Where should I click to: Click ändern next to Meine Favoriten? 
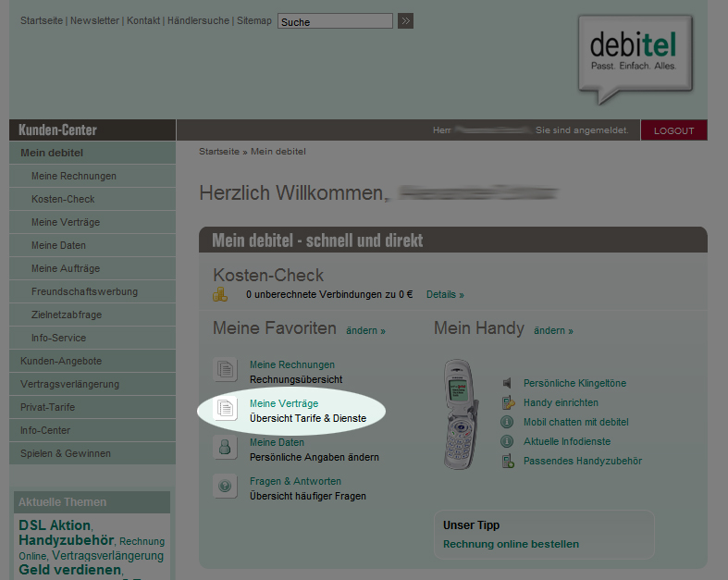click(x=365, y=330)
